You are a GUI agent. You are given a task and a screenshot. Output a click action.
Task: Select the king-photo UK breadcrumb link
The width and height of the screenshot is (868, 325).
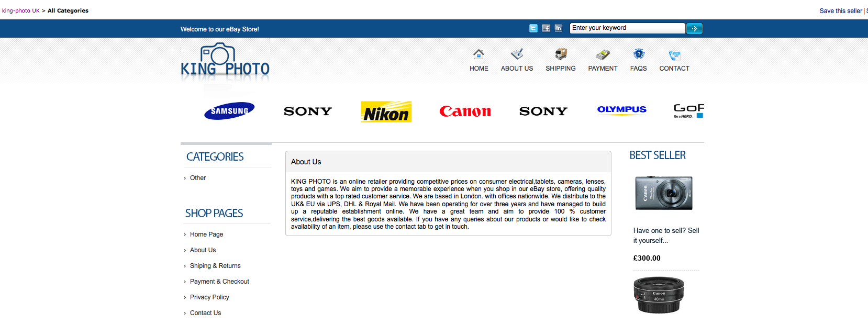point(21,11)
